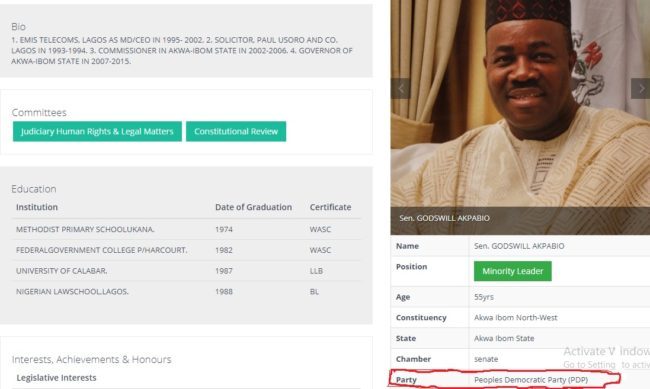Screen dimensions: 650x389
Task: Click the Minority Leader position badge
Action: coord(513,271)
